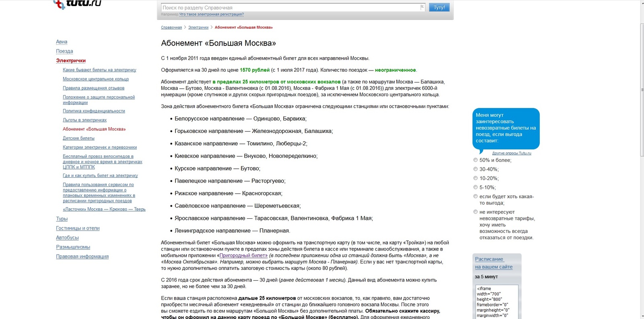The height and width of the screenshot is (319, 644).
Task: Click the 1570 рублей price text
Action: (x=255, y=70)
